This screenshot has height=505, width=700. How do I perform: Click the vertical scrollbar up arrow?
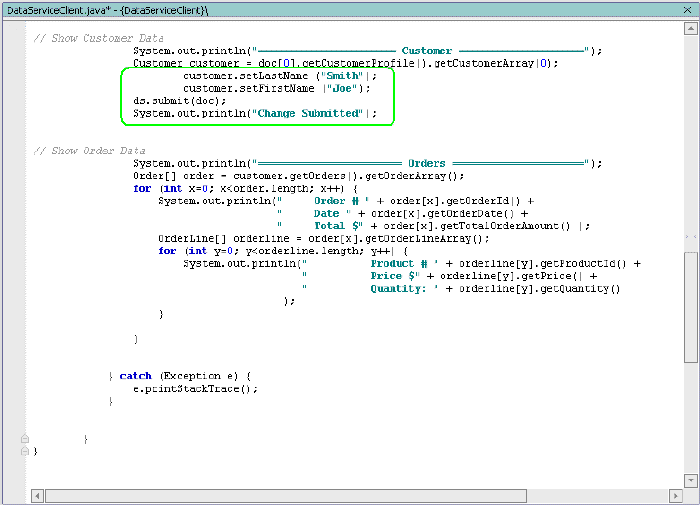coord(691,29)
